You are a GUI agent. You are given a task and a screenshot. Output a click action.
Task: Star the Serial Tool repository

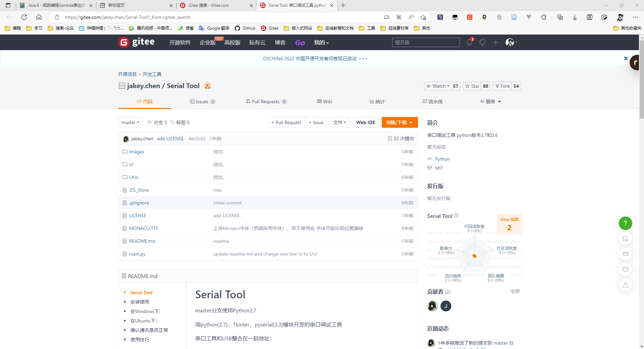472,86
